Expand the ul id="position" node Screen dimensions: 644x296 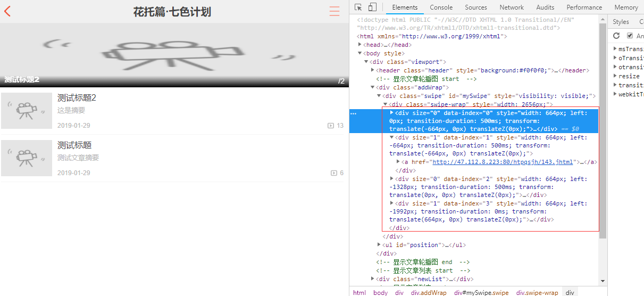click(x=379, y=245)
